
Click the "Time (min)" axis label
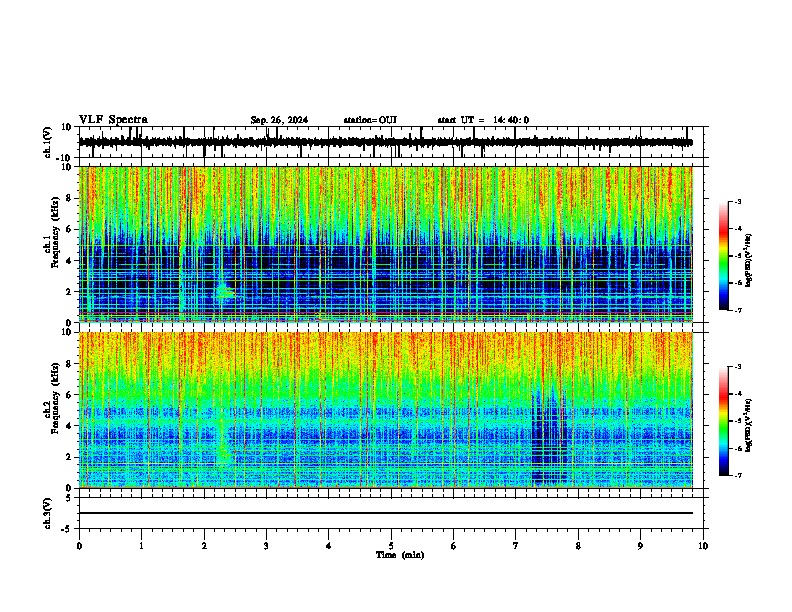pyautogui.click(x=400, y=555)
